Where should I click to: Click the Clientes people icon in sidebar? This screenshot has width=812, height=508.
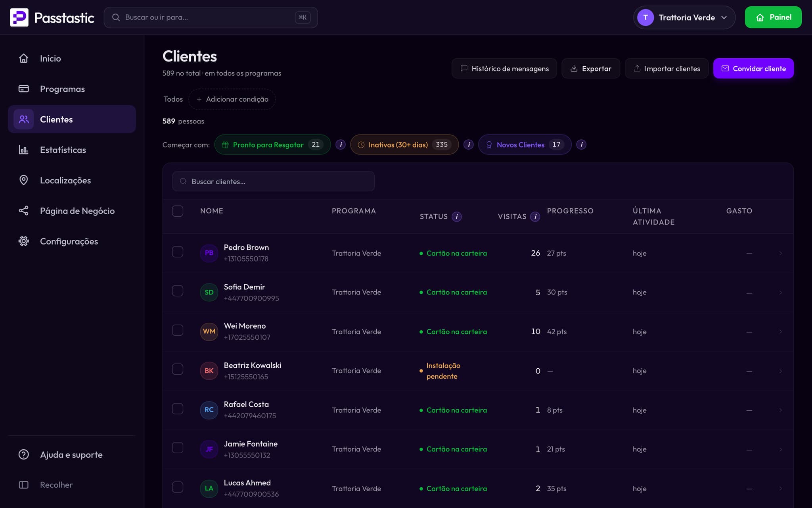[24, 119]
